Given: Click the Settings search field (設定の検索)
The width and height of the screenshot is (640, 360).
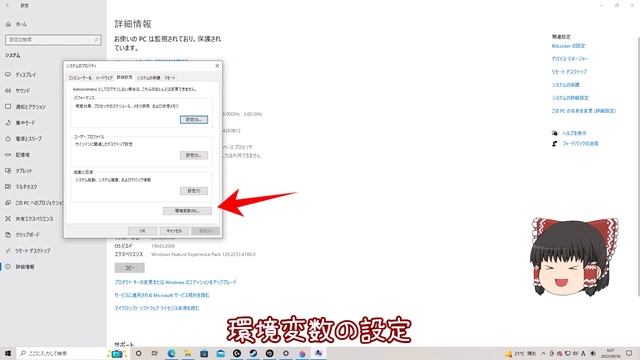Looking at the screenshot, I should point(53,40).
